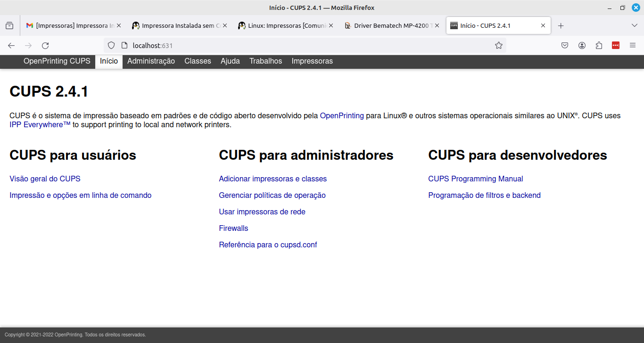This screenshot has width=644, height=343.
Task: Open the red password manager extension
Action: [x=616, y=46]
